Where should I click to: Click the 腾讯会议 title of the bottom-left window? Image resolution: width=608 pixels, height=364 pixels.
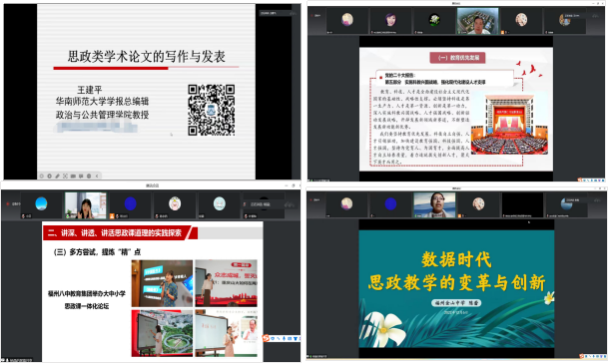152,185
